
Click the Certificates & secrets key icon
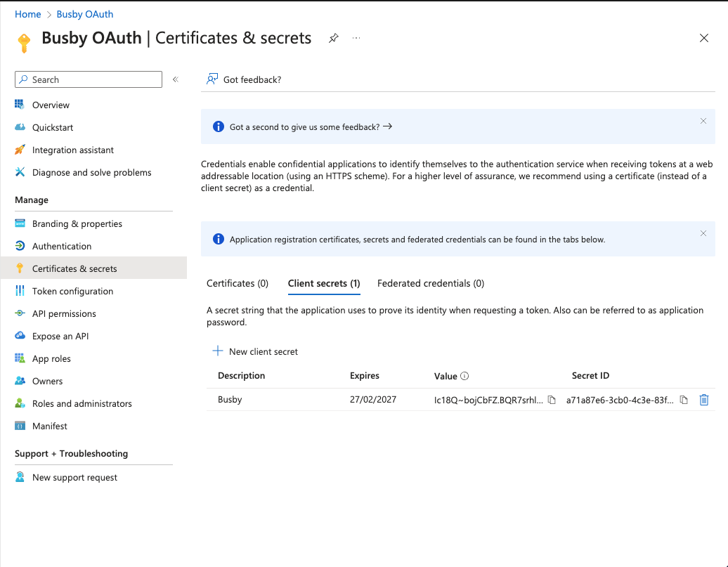click(20, 268)
